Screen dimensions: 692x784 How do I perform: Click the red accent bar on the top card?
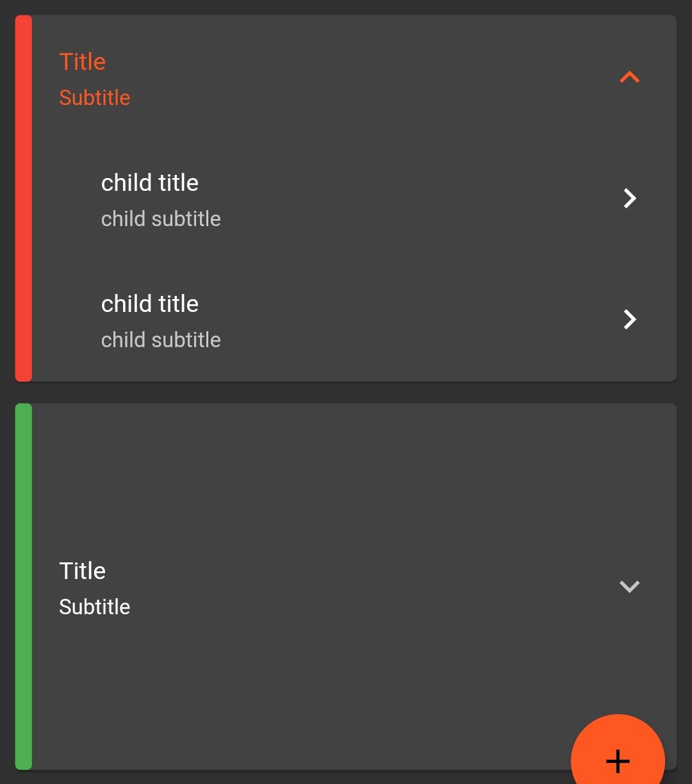click(x=24, y=199)
